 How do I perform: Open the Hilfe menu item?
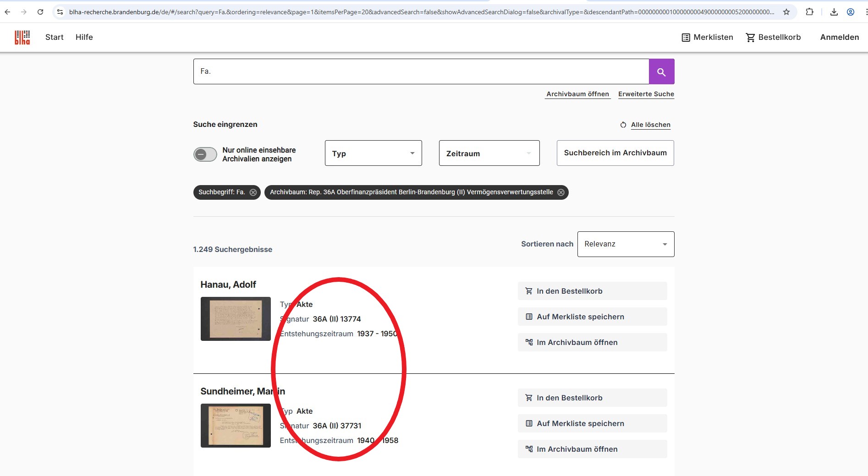tap(84, 37)
